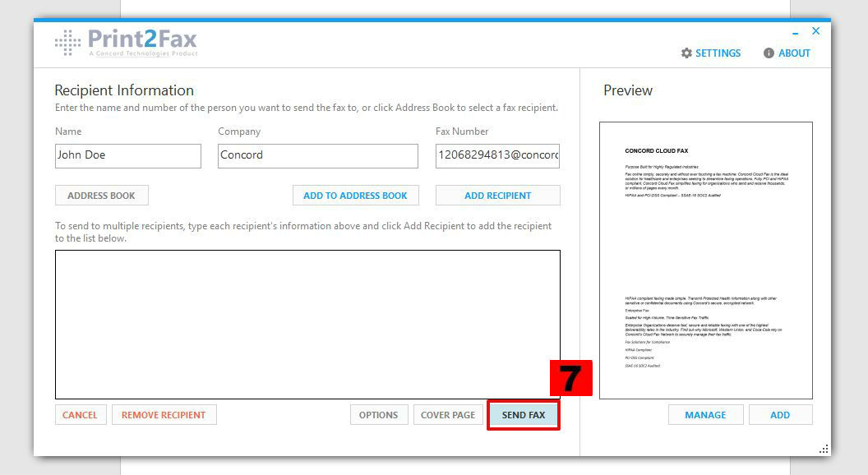The image size is (868, 475).
Task: Close the Print2Fax window
Action: [x=815, y=31]
